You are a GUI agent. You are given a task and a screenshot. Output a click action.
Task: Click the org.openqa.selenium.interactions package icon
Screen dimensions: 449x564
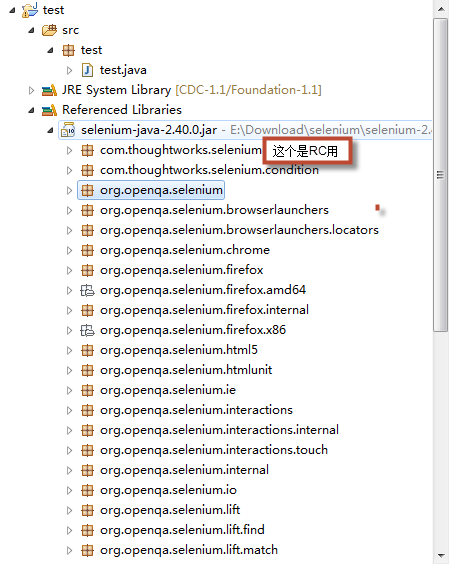[x=87, y=410]
